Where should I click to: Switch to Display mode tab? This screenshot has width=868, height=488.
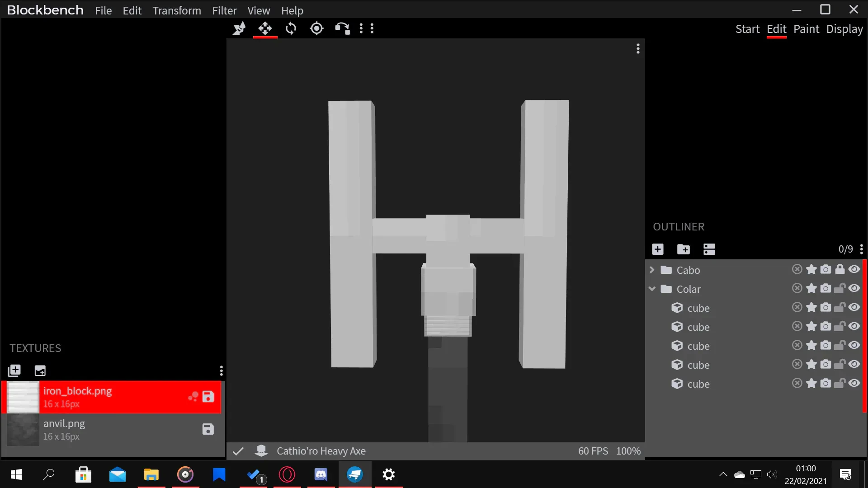tap(844, 29)
